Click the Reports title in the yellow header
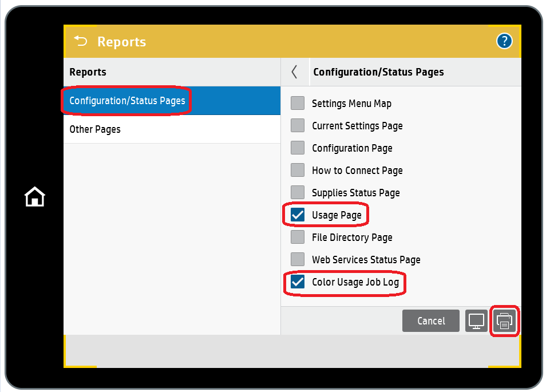This screenshot has height=392, width=546. coord(121,42)
